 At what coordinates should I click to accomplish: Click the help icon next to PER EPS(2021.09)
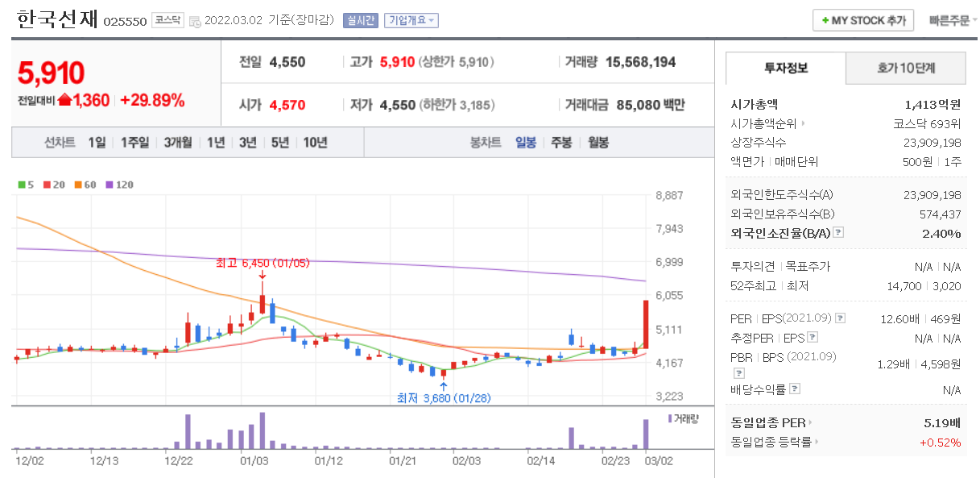click(x=841, y=318)
